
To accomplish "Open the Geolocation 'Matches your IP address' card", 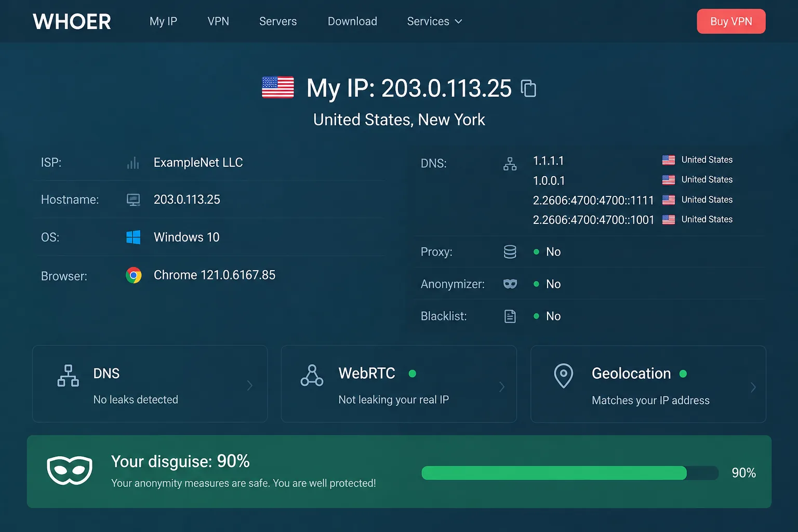I will point(648,384).
